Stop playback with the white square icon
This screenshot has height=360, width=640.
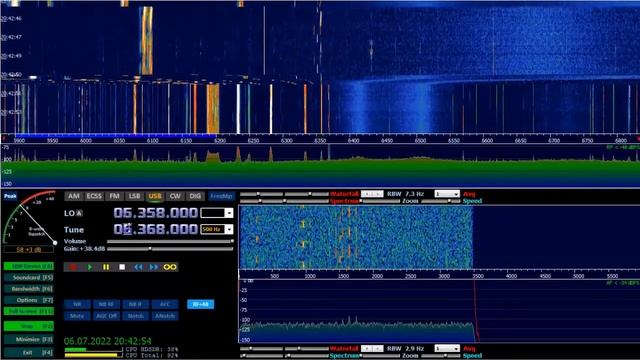coord(122,267)
